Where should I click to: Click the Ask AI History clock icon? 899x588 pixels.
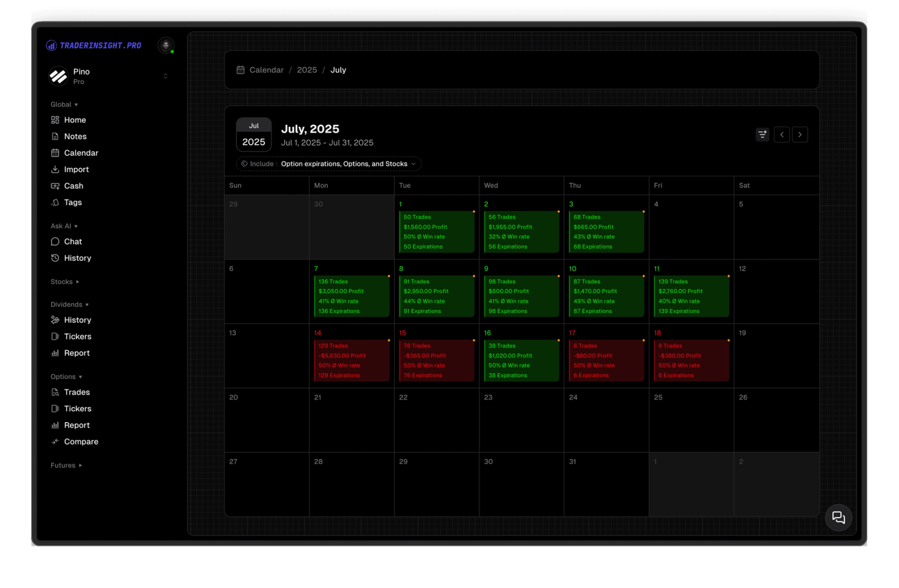click(x=55, y=258)
